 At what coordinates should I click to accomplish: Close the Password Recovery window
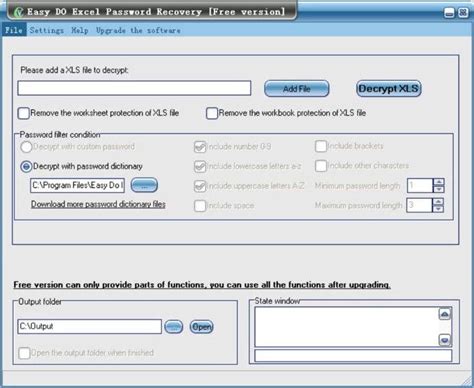click(x=463, y=13)
